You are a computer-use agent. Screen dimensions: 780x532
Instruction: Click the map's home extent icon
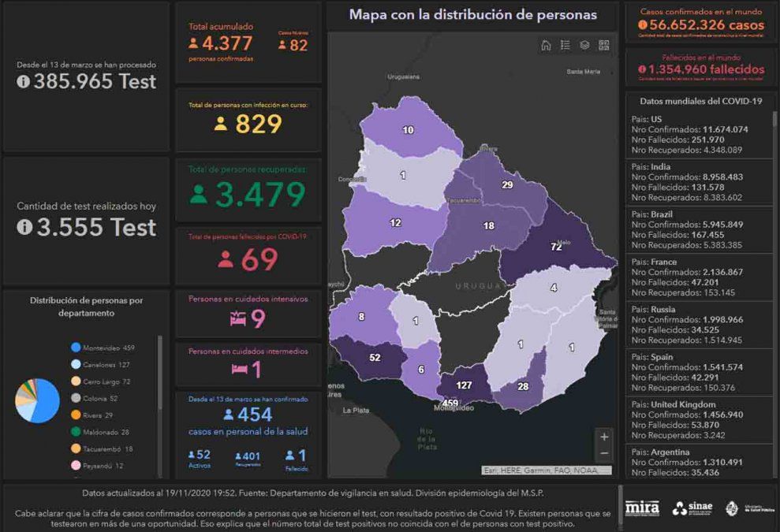546,45
